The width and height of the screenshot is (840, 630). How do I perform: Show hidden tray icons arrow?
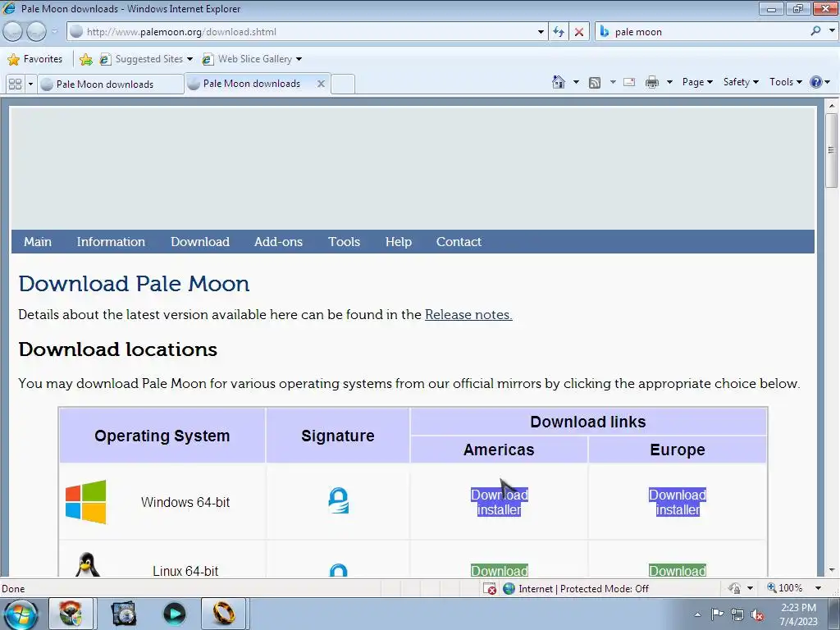pyautogui.click(x=697, y=614)
